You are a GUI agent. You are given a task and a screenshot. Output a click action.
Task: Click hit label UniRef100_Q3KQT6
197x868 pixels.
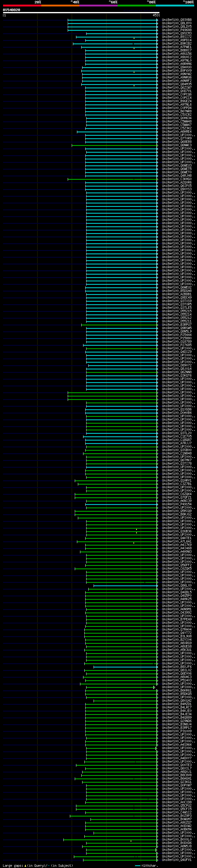[x=177, y=375]
